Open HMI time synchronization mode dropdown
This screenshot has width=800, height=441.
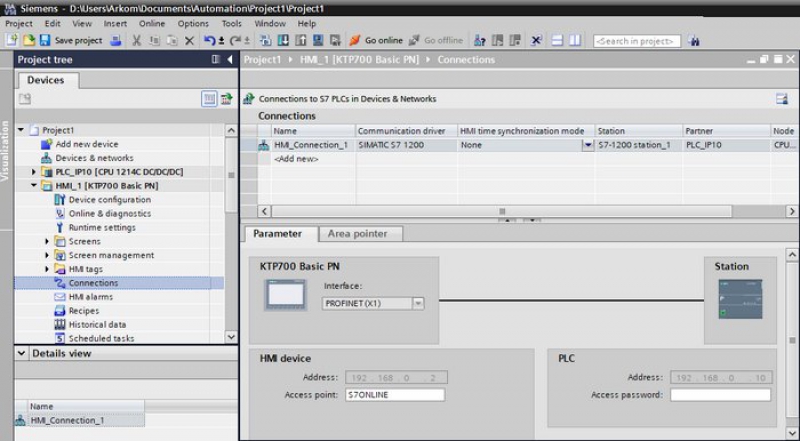(x=588, y=145)
